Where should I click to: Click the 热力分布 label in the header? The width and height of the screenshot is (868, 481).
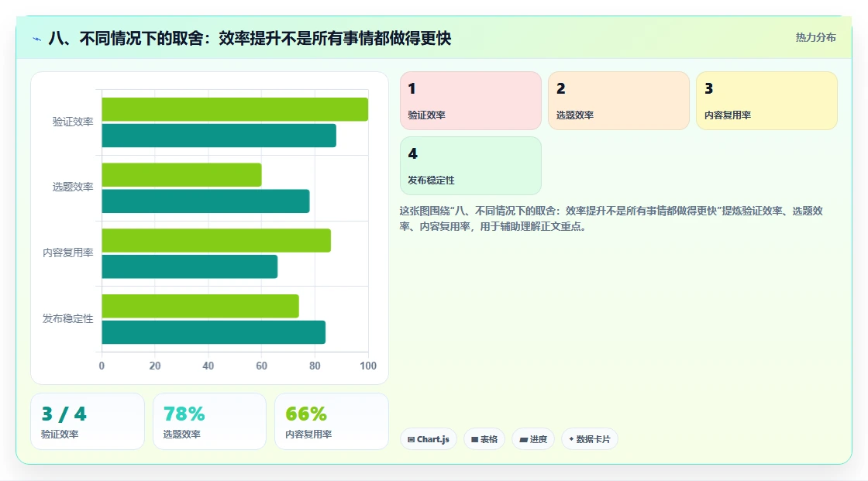815,37
